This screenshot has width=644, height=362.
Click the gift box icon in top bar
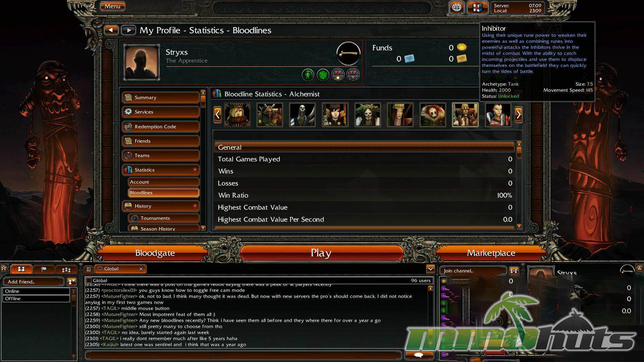(477, 7)
